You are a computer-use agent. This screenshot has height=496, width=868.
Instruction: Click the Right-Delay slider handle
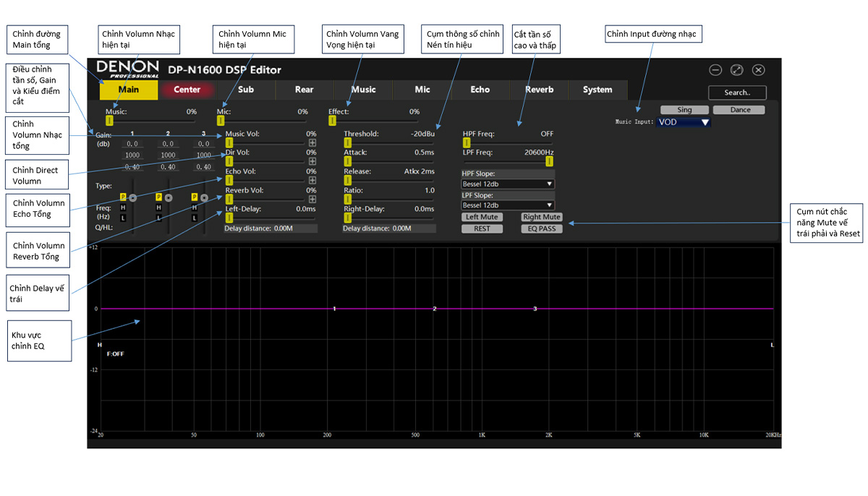tap(347, 218)
